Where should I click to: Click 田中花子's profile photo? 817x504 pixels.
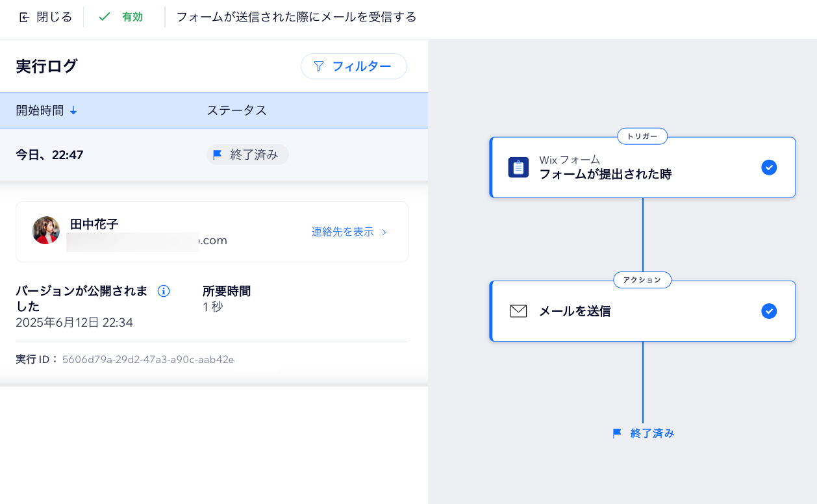[x=45, y=231]
